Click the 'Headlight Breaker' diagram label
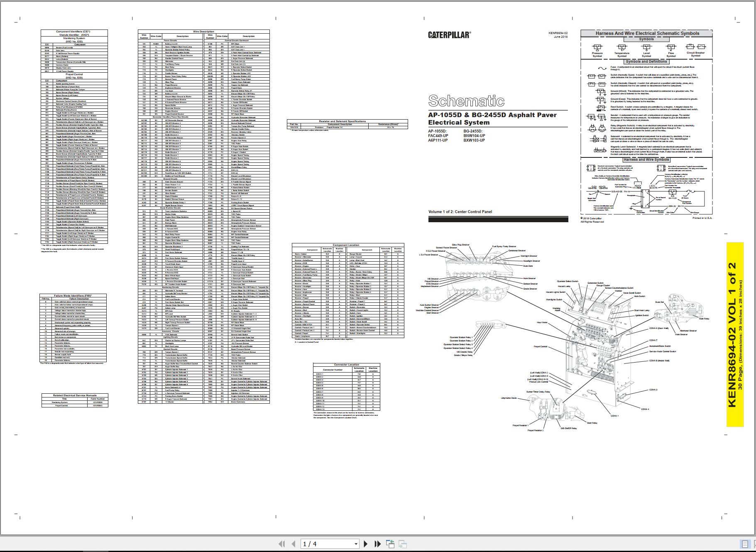 coord(531,261)
